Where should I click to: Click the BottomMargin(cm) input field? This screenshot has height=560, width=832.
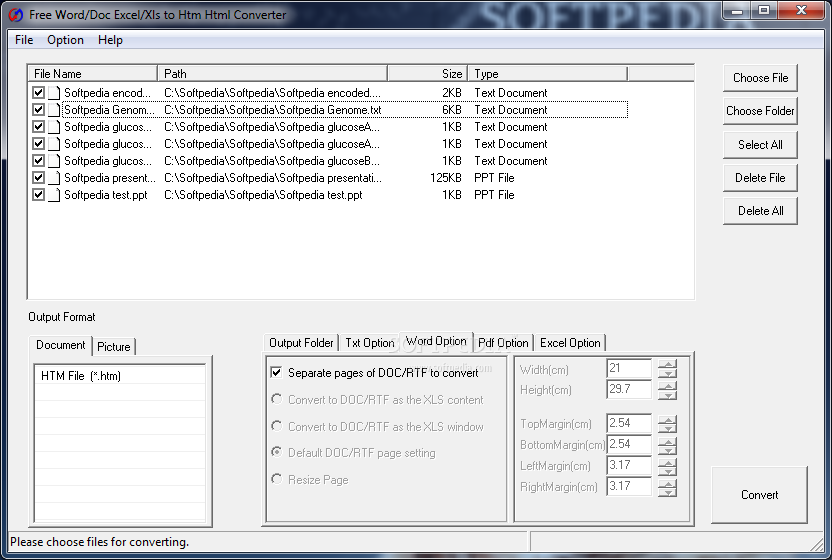pos(629,444)
